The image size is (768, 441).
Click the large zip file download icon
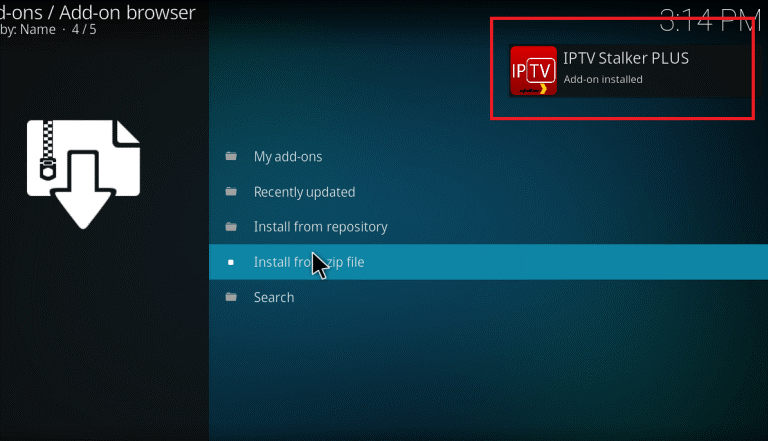click(x=83, y=171)
